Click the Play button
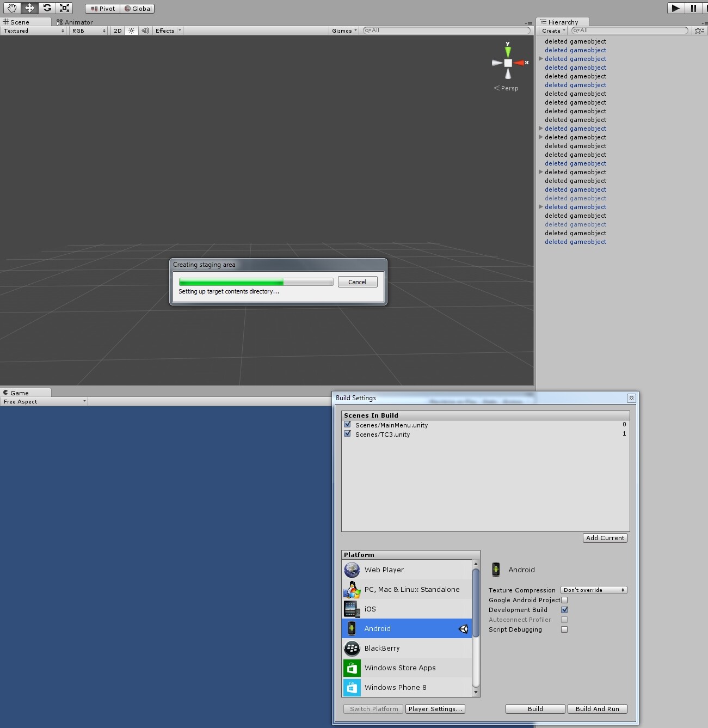Viewport: 708px width, 728px height. tap(675, 8)
